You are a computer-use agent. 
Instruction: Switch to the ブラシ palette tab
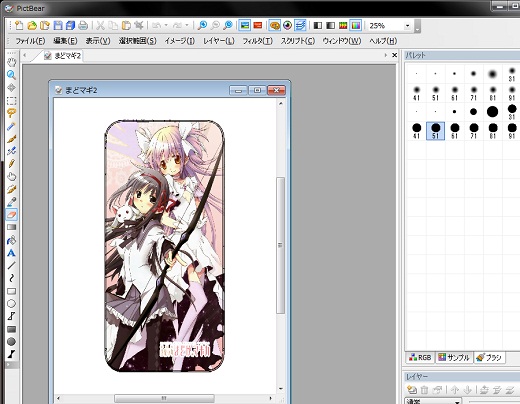489,358
